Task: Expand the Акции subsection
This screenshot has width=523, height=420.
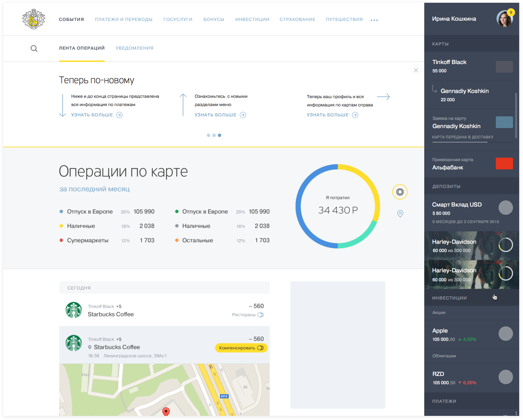Action: click(x=472, y=313)
